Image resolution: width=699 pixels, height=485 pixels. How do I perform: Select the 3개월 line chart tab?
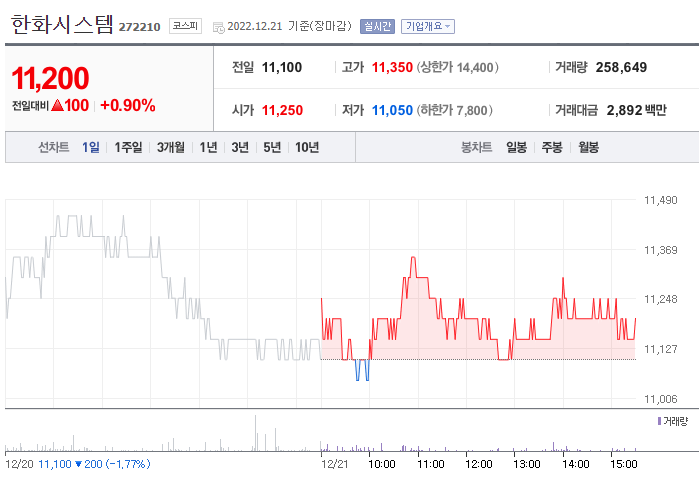[170, 147]
